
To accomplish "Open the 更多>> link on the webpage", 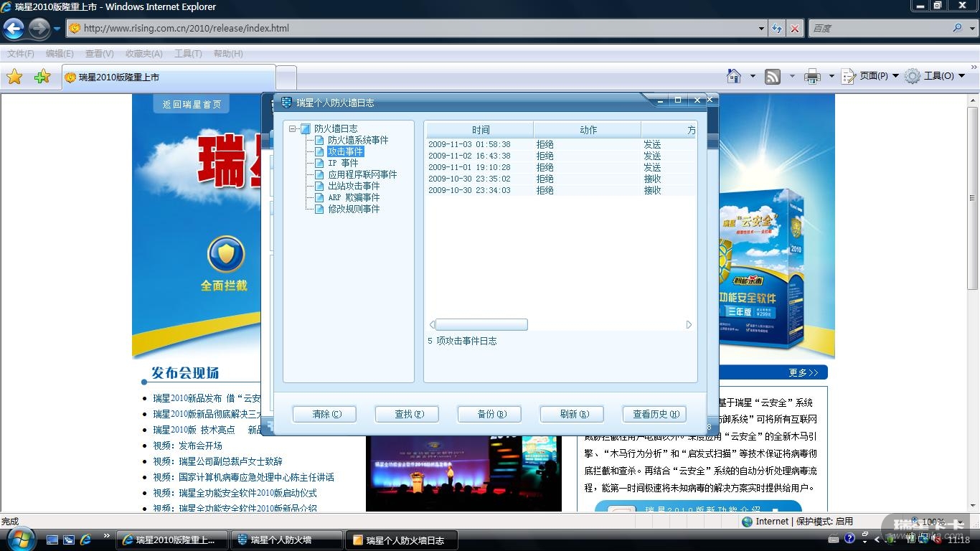I will tap(804, 372).
